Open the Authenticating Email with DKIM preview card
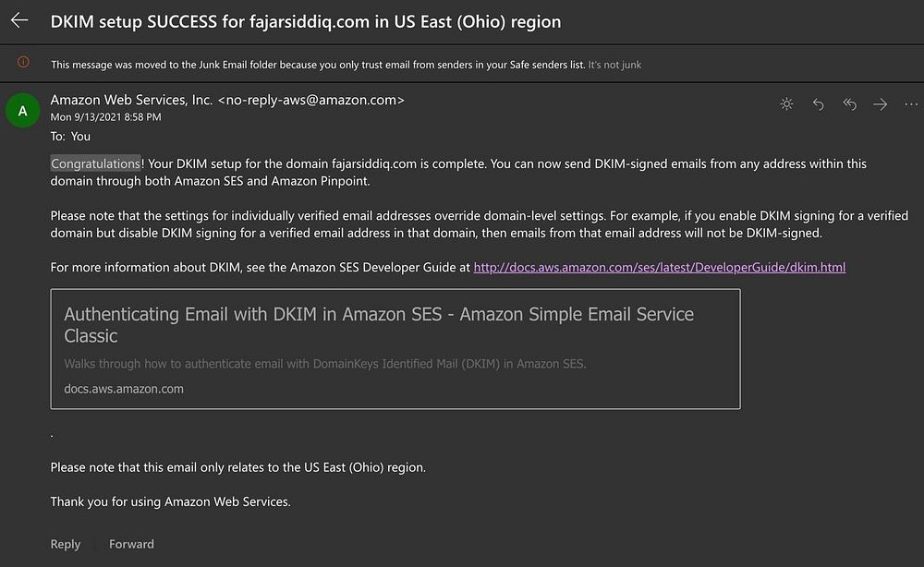Screen dimensions: 924x567 coord(395,348)
